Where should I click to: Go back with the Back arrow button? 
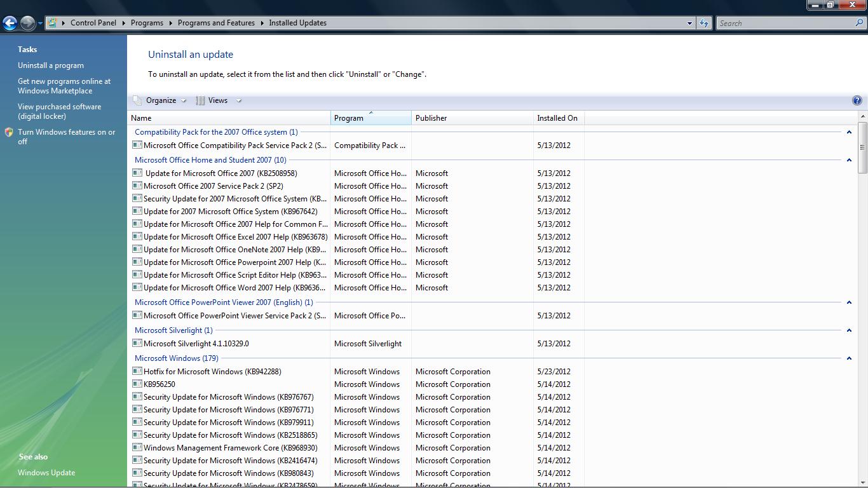pyautogui.click(x=10, y=24)
